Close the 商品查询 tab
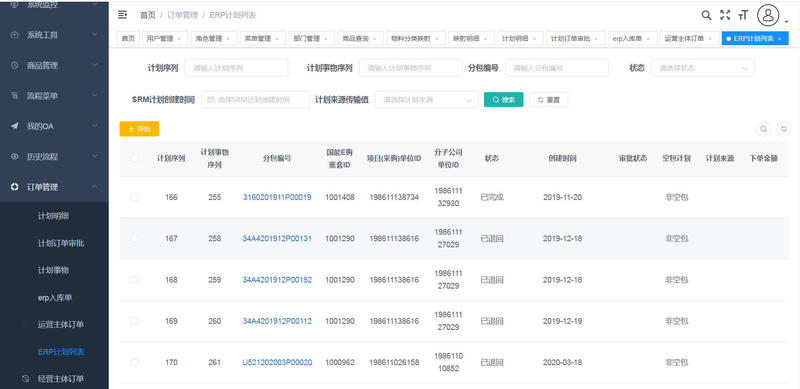This screenshot has height=389, width=800. [375, 39]
